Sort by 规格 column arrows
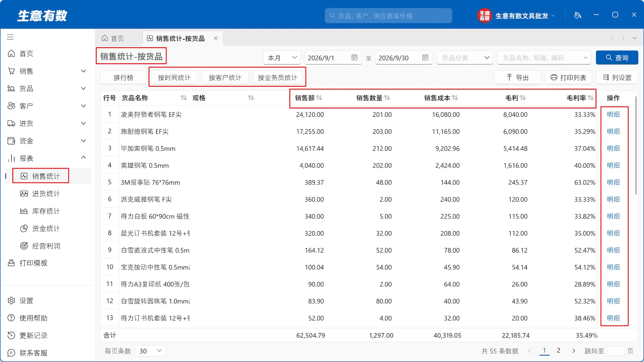 pos(251,98)
